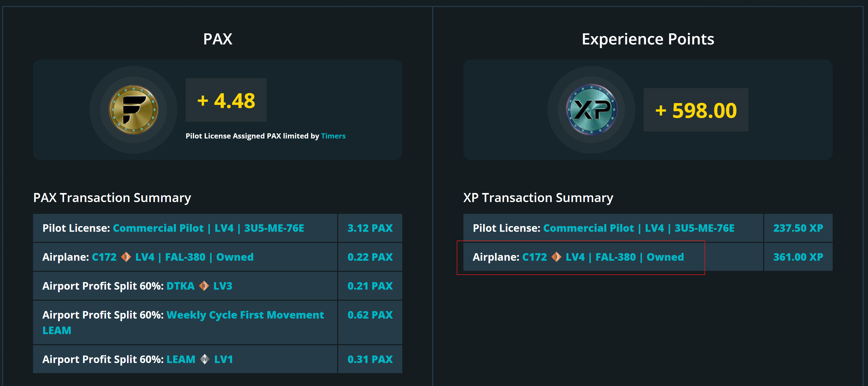Click the C172 airplane link in XP summary

[534, 257]
